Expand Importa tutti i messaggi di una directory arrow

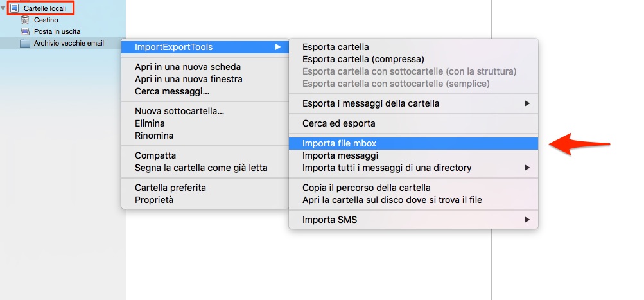527,168
